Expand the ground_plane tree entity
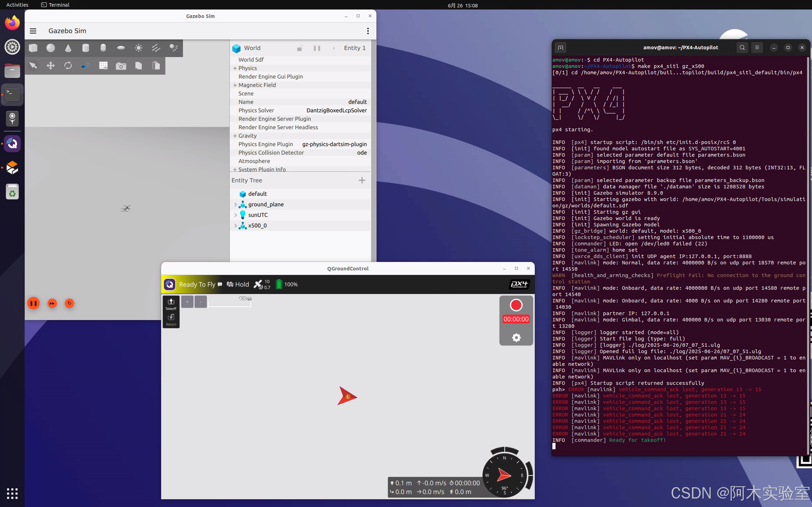This screenshot has height=507, width=812. 235,204
